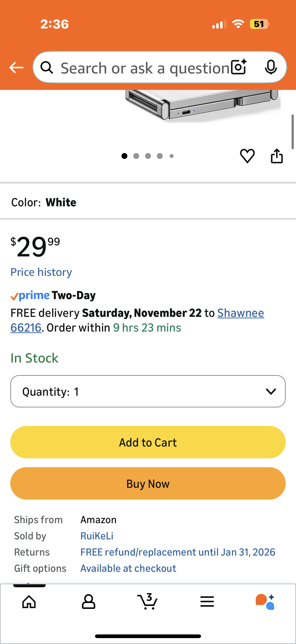Open seller RuiKeLi link
The image size is (296, 644).
point(97,536)
